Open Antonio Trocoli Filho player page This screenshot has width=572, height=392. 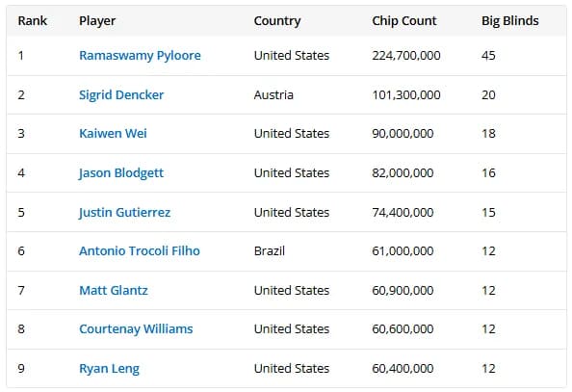pyautogui.click(x=140, y=250)
